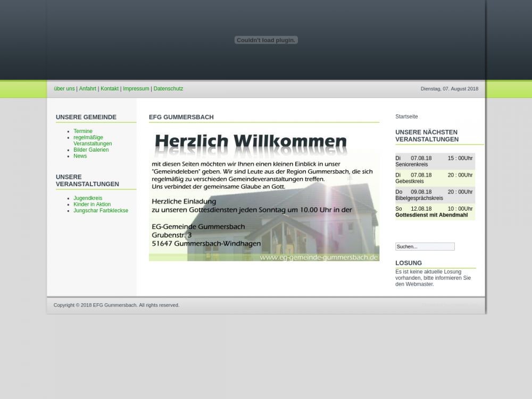
Task: View the Datenschutz page
Action: click(x=168, y=89)
